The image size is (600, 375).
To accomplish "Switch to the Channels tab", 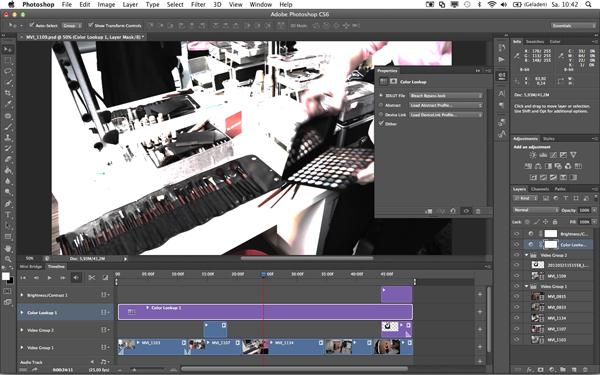I will click(540, 189).
